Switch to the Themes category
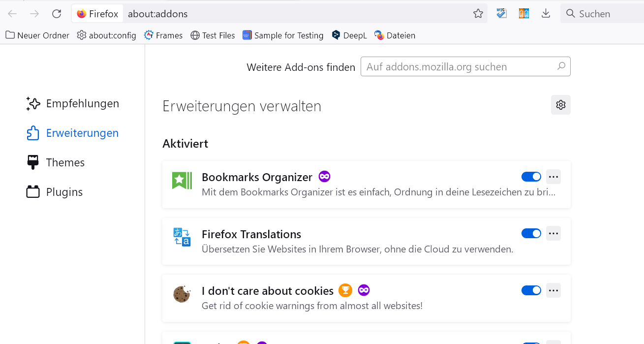The width and height of the screenshot is (644, 344). (x=65, y=162)
